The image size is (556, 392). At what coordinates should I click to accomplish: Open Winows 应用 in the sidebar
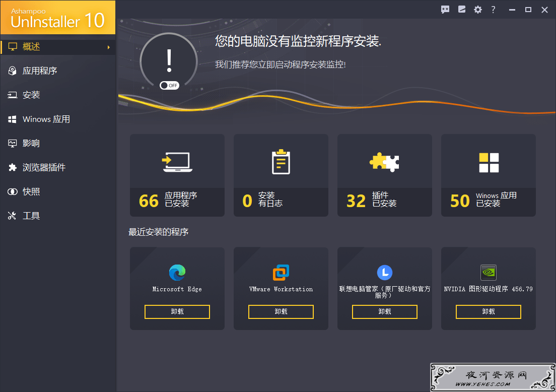(x=58, y=119)
